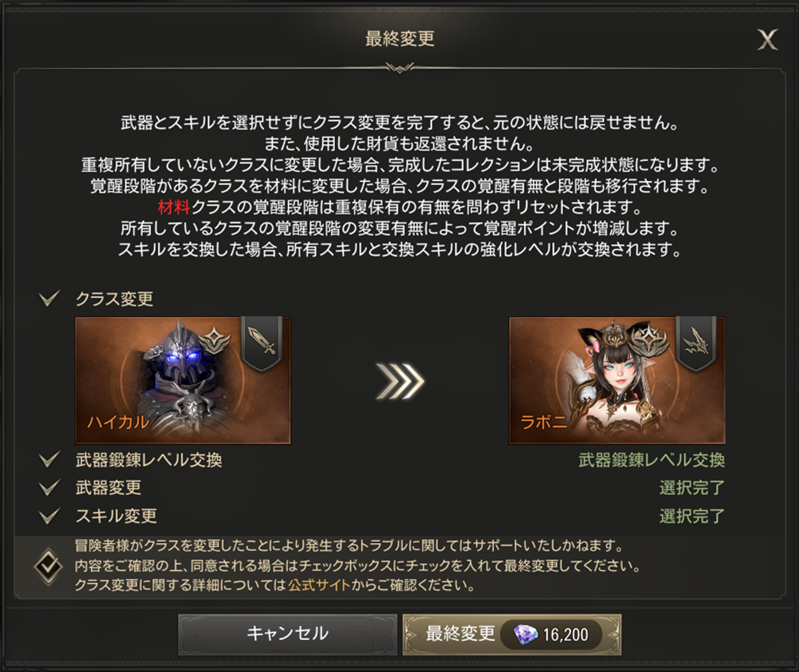Click 選択完了 status next to スキル変更

692,517
